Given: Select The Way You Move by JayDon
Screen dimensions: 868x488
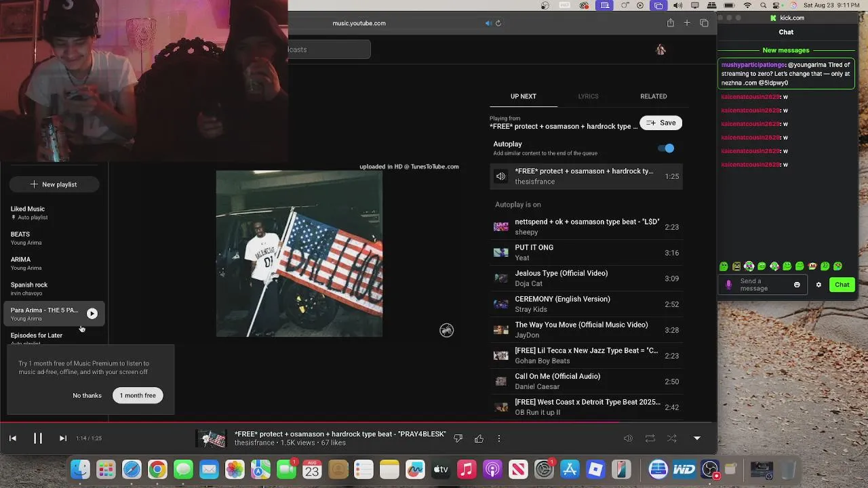Looking at the screenshot, I should 587,330.
